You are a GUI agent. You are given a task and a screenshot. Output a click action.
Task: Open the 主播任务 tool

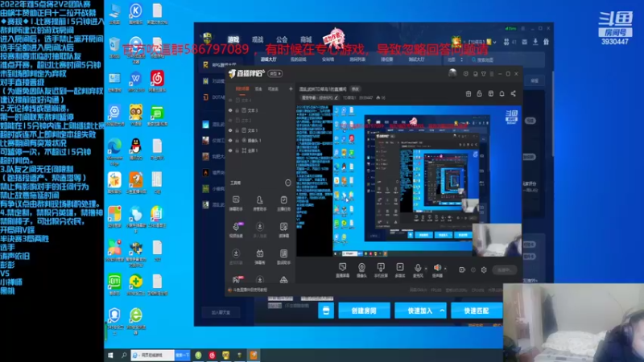point(284,203)
